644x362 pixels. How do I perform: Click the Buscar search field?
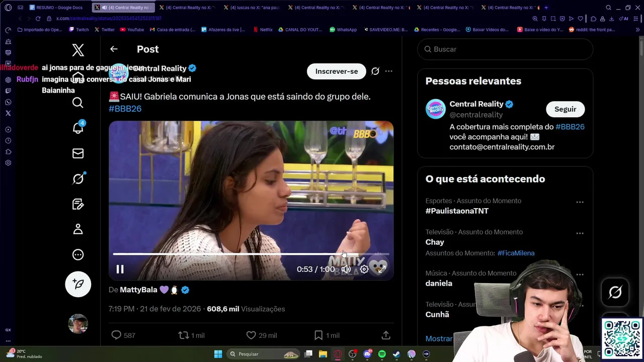point(505,49)
